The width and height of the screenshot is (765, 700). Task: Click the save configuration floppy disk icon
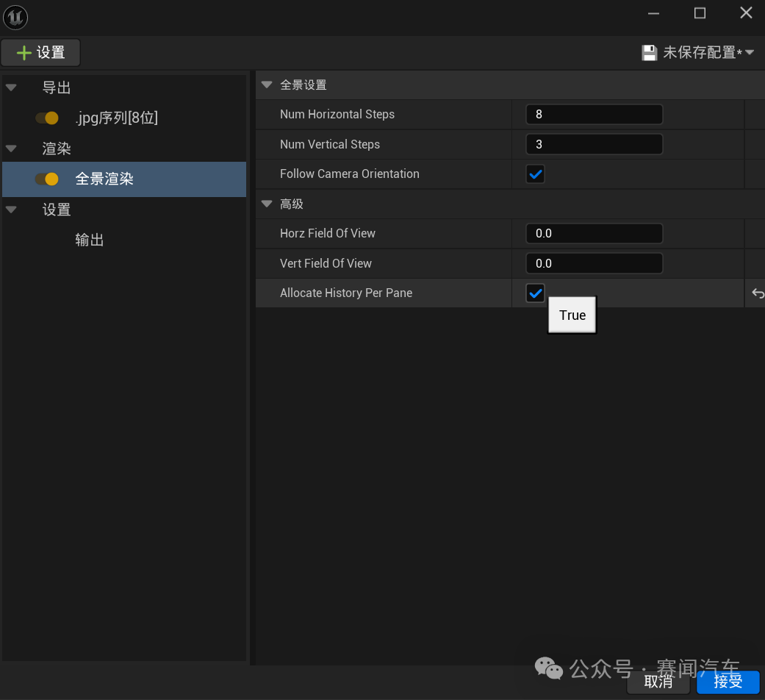[x=650, y=52]
